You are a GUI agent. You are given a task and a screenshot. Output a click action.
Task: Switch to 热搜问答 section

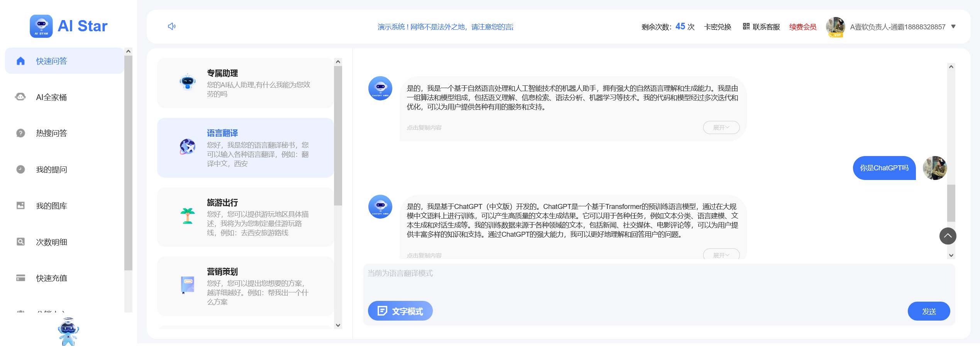point(51,133)
